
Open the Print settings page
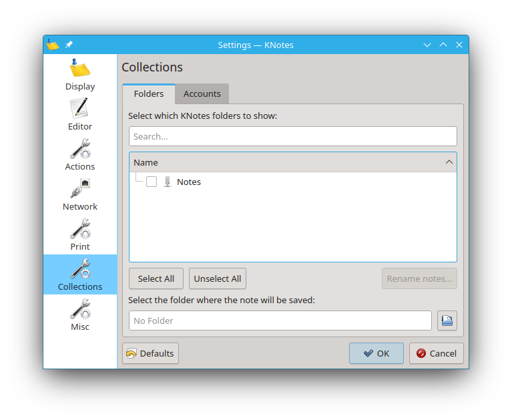pos(80,234)
